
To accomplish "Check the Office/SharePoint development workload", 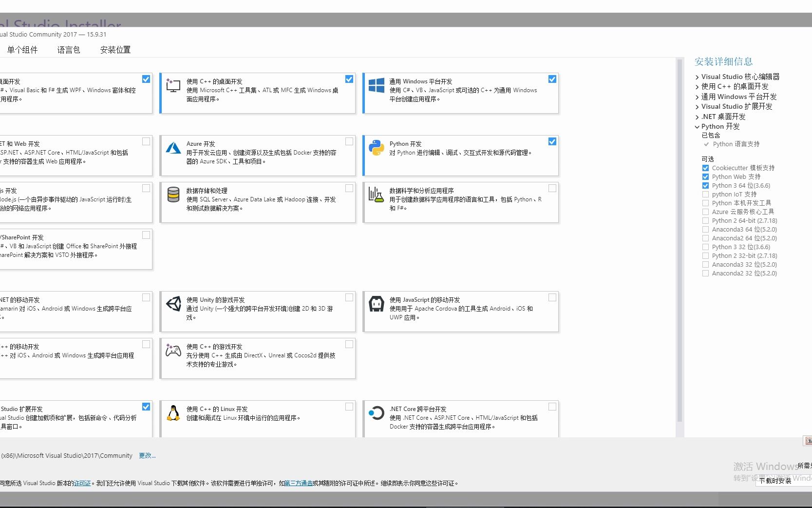I will pos(146,235).
